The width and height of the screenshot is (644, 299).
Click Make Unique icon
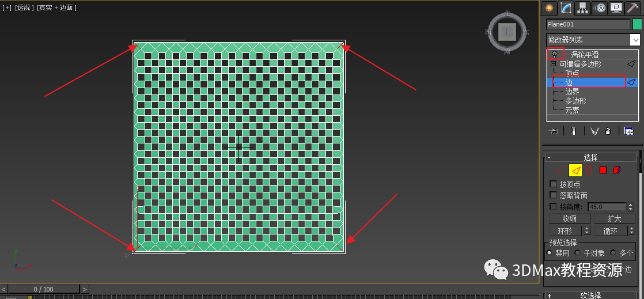(594, 131)
